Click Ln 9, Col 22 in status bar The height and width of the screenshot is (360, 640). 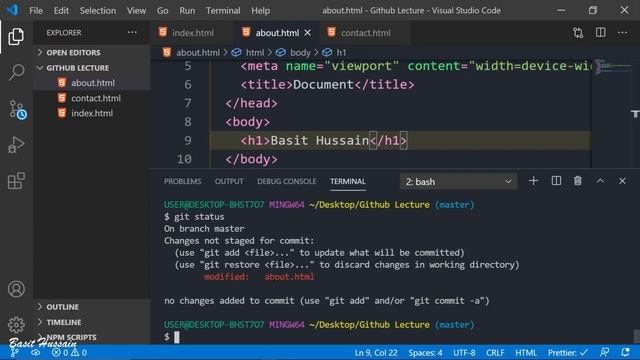point(376,353)
